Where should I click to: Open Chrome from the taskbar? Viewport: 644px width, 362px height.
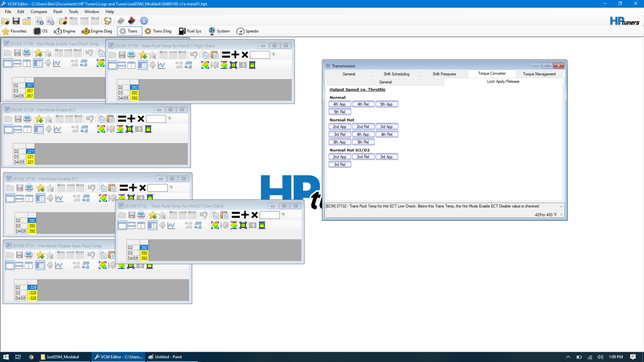pos(31,357)
